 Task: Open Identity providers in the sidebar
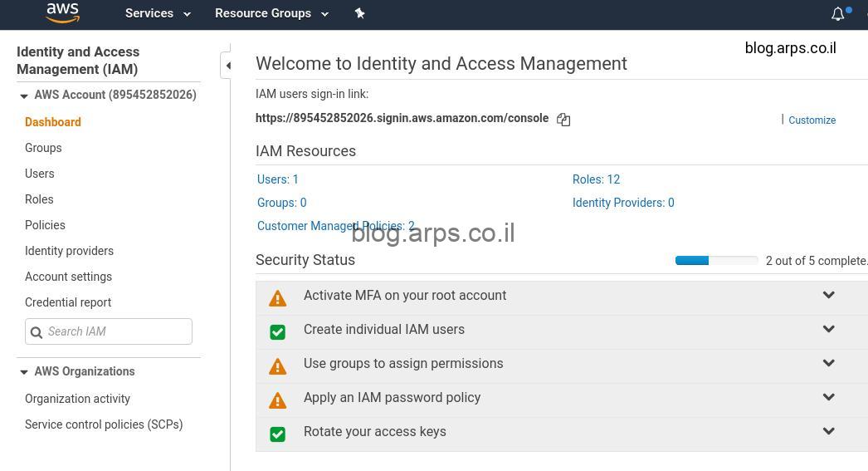pos(69,251)
